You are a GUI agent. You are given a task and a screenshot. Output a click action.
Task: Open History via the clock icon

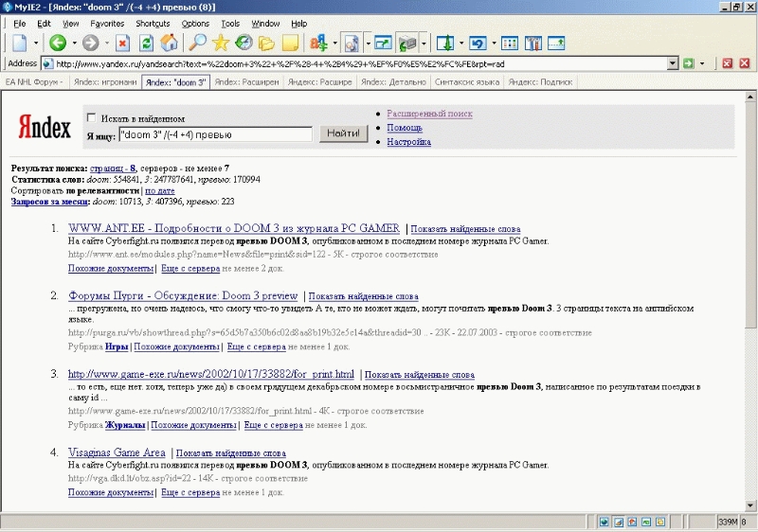[x=244, y=43]
